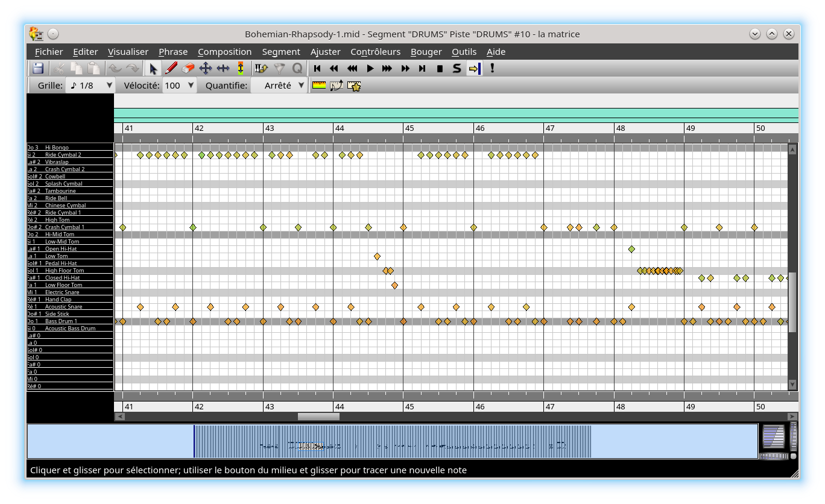The image size is (825, 504).
Task: Open the Vélocité 100 dropdown
Action: tap(180, 86)
